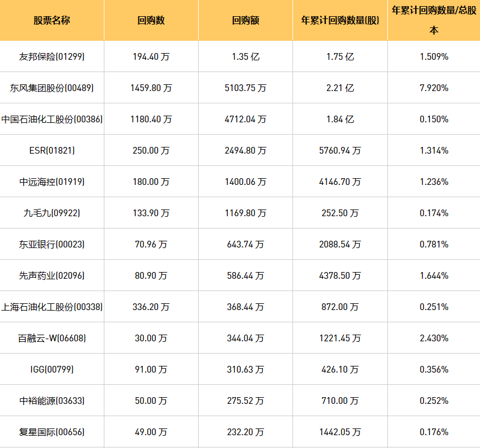Screen dimensions: 480x448
Task: Select 中远海控(01919) in the table
Action: pyautogui.click(x=52, y=182)
